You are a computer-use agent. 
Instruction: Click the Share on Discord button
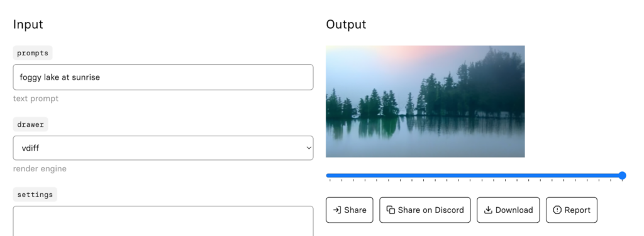(425, 210)
